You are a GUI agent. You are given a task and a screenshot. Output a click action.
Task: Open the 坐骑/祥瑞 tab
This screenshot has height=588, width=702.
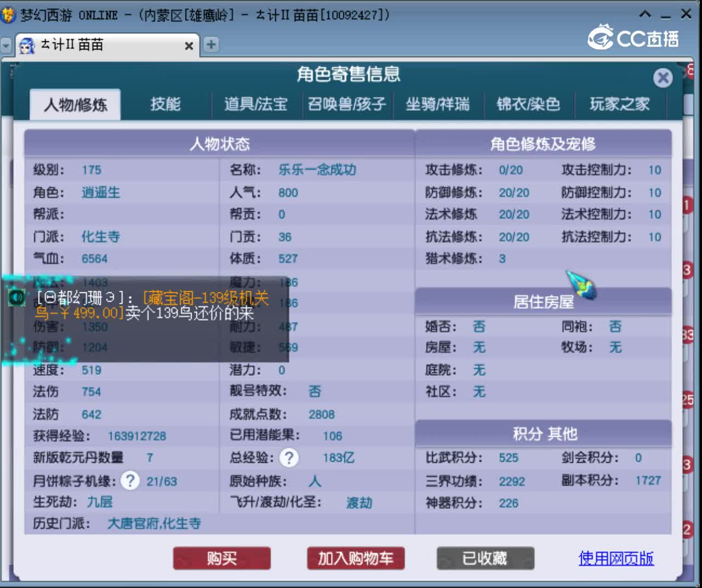point(438,104)
